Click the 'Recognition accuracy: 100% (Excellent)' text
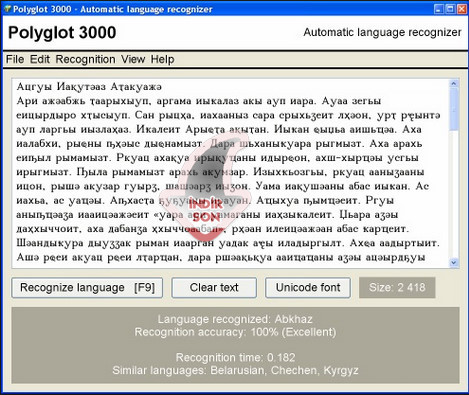The height and width of the screenshot is (395, 469). point(235,332)
